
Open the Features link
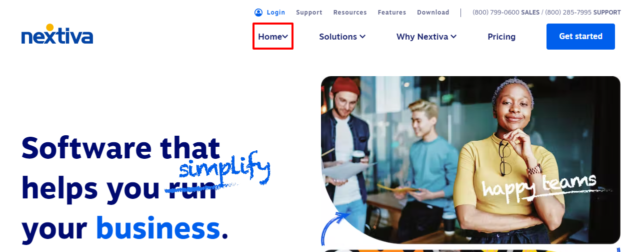(392, 13)
